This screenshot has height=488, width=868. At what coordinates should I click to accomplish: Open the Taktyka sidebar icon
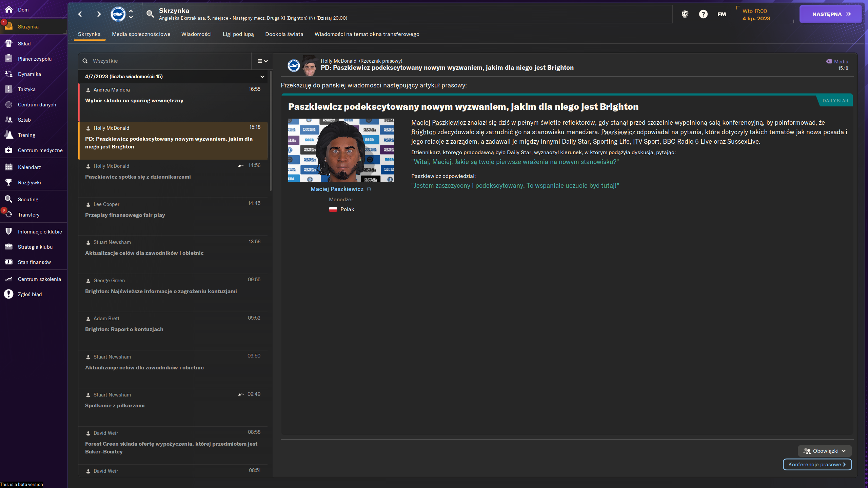(x=9, y=89)
